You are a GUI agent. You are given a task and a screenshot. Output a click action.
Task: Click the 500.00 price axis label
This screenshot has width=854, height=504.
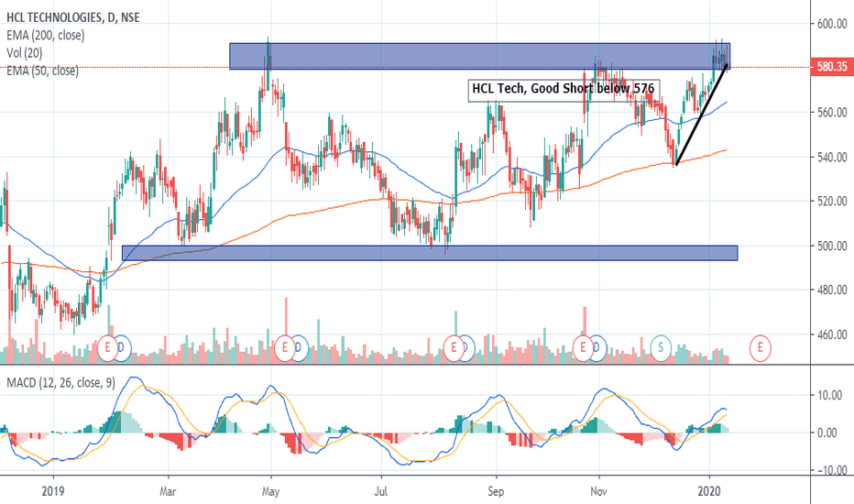click(832, 247)
